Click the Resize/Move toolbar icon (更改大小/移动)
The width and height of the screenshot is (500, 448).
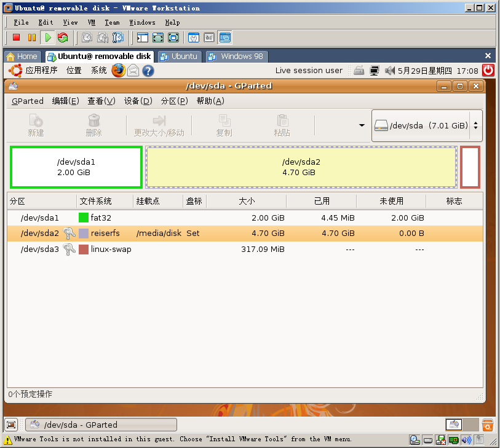point(159,125)
